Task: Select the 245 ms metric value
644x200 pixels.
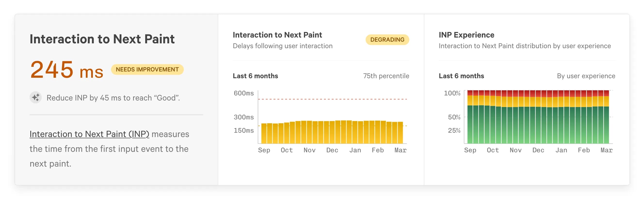Action: click(x=66, y=70)
